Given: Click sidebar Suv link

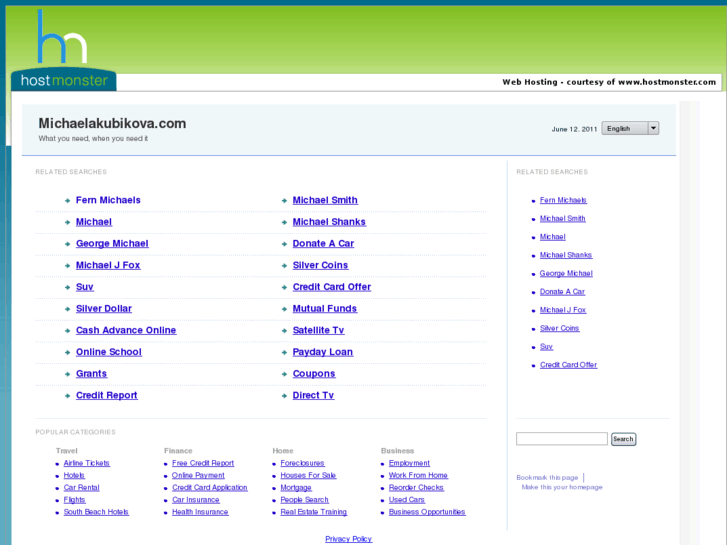Looking at the screenshot, I should click(x=546, y=346).
